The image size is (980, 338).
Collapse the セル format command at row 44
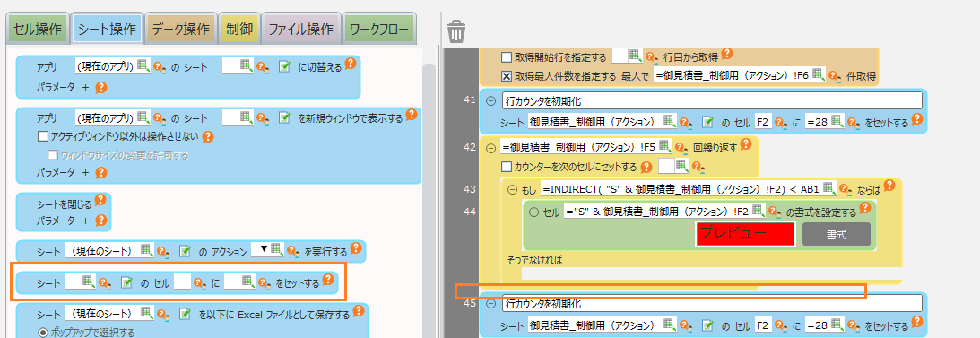(534, 212)
